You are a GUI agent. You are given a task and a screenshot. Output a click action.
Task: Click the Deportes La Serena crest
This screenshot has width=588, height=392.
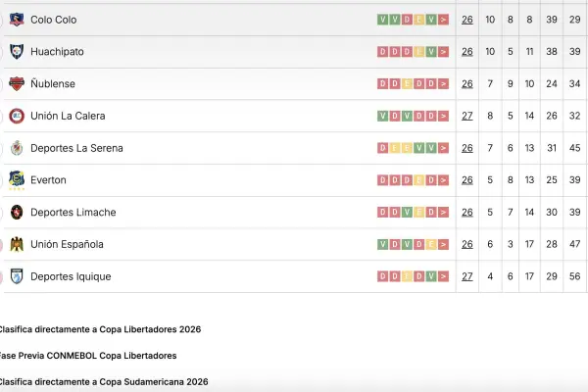pyautogui.click(x=17, y=148)
